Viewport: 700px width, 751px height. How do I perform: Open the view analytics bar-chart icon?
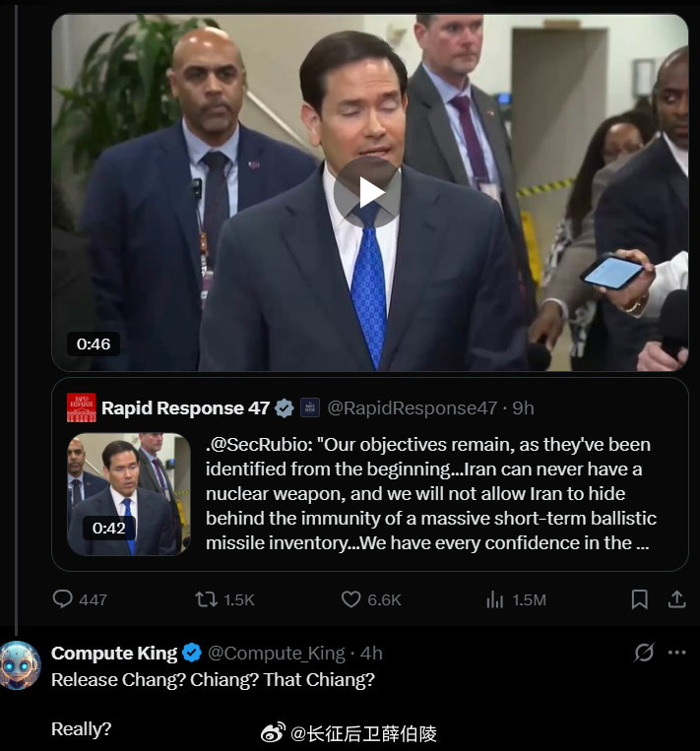(495, 598)
